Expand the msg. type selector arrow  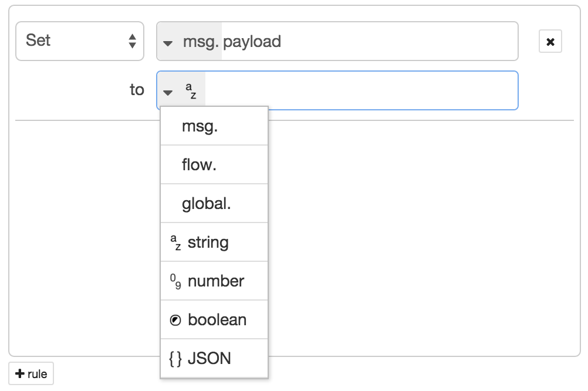[168, 43]
